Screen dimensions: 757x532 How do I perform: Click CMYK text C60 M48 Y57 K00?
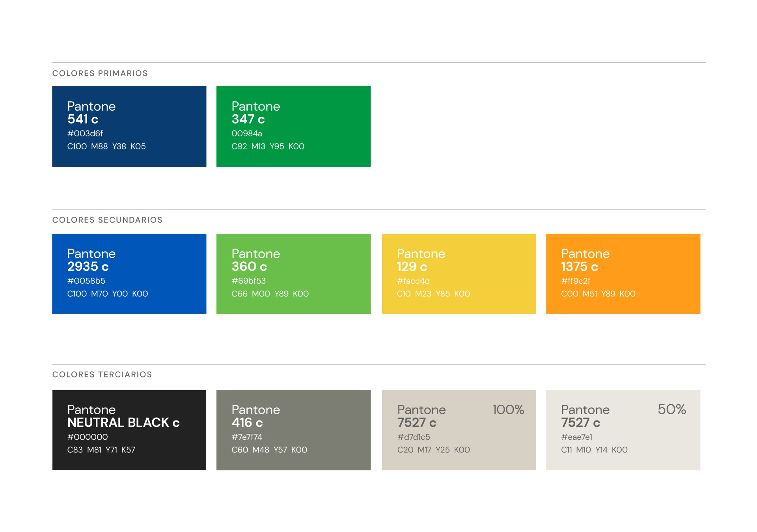[x=269, y=450]
